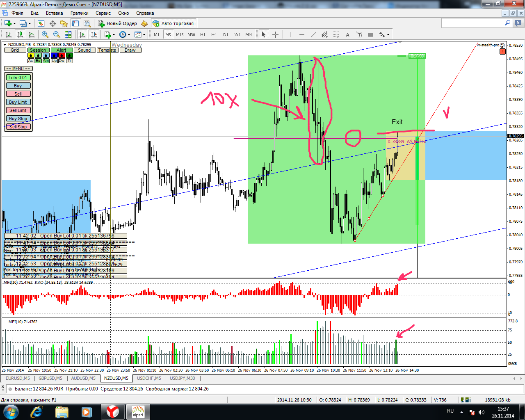Select the Horizontal Line drawing tool

pyautogui.click(x=302, y=34)
